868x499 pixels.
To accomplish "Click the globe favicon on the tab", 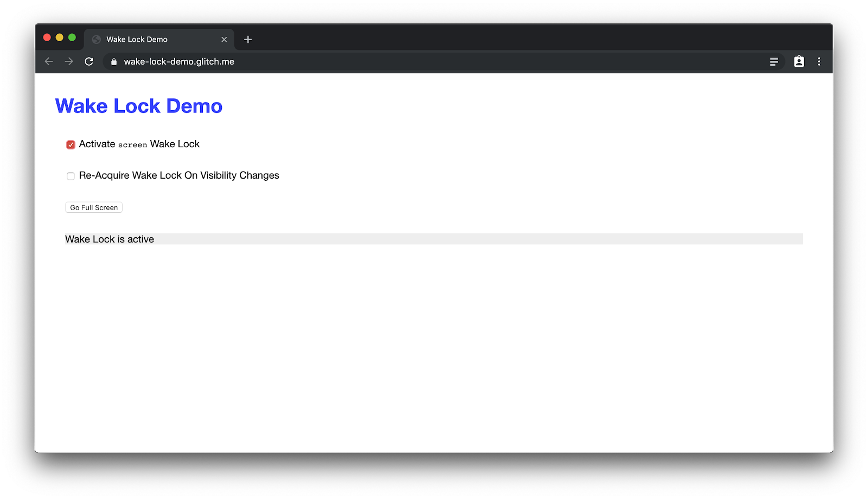I will tap(97, 40).
